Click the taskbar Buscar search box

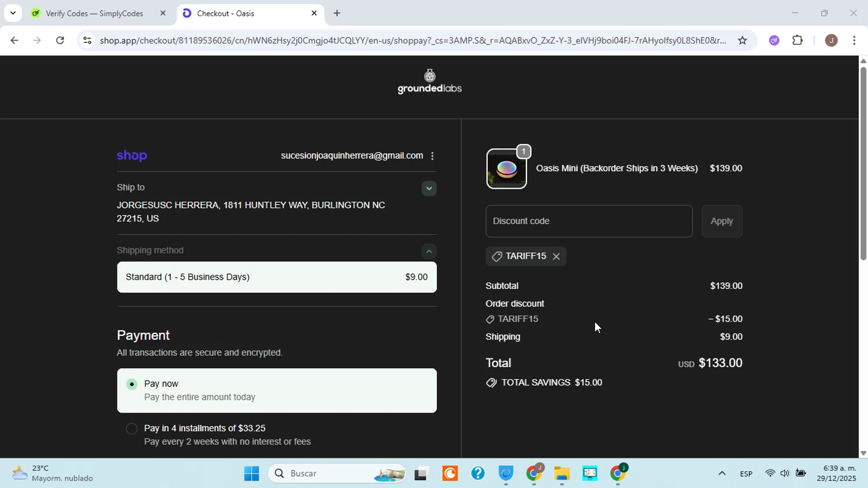(x=337, y=474)
